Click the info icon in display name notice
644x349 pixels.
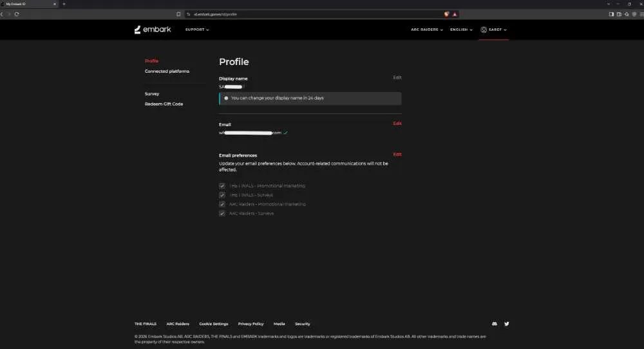click(x=226, y=98)
